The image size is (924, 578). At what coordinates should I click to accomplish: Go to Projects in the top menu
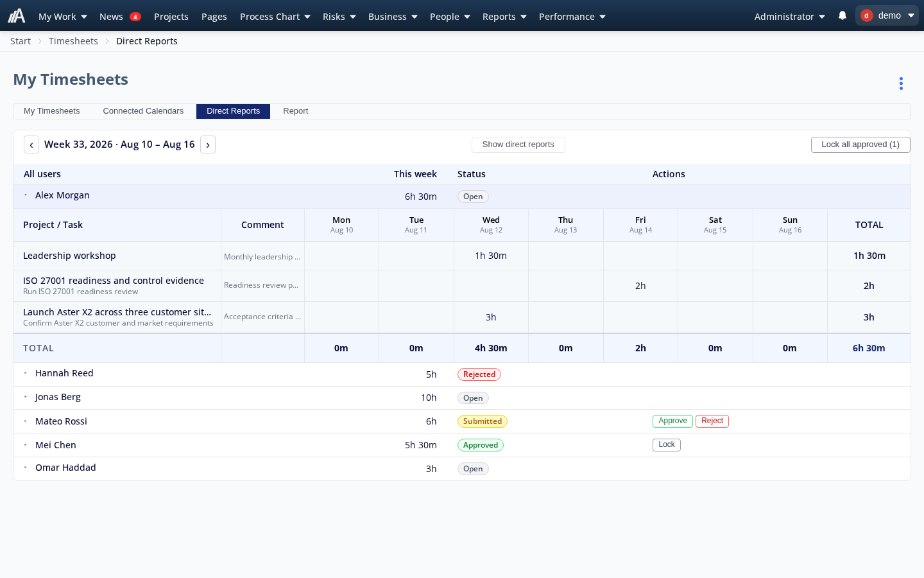(171, 16)
